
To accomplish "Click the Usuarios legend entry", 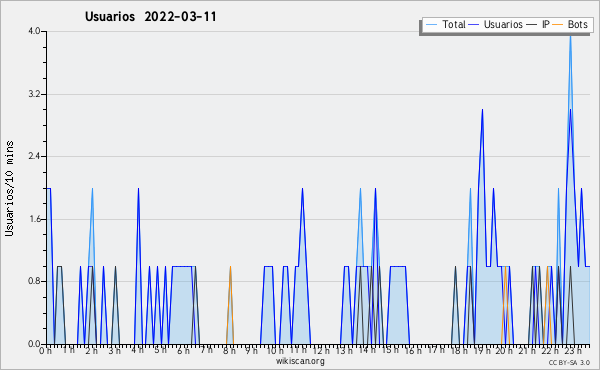I will [x=496, y=24].
